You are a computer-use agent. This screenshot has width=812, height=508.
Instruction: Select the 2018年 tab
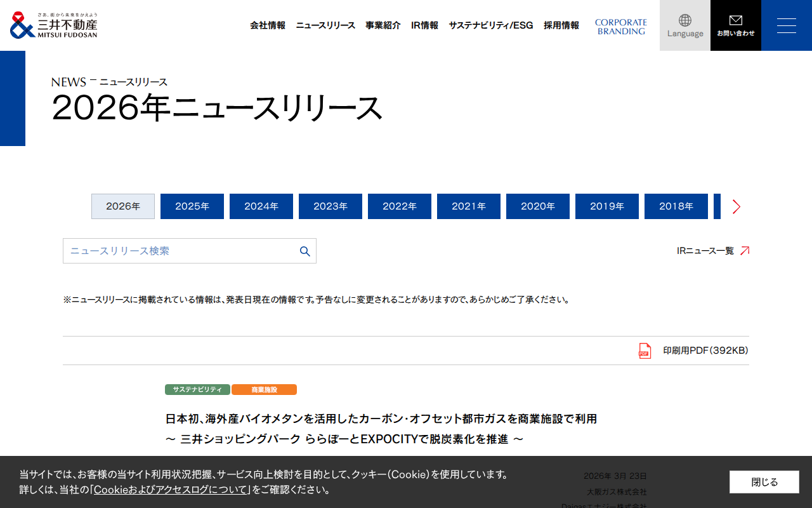pos(676,206)
